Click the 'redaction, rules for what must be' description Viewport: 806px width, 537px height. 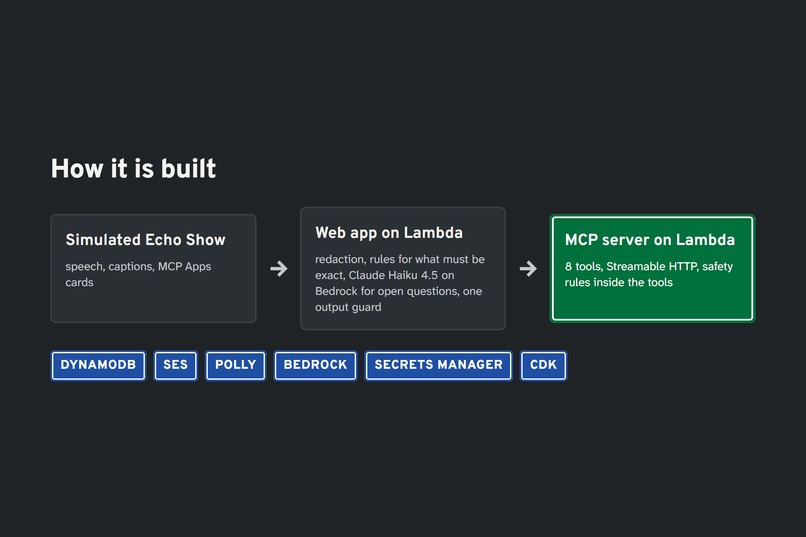point(400,283)
